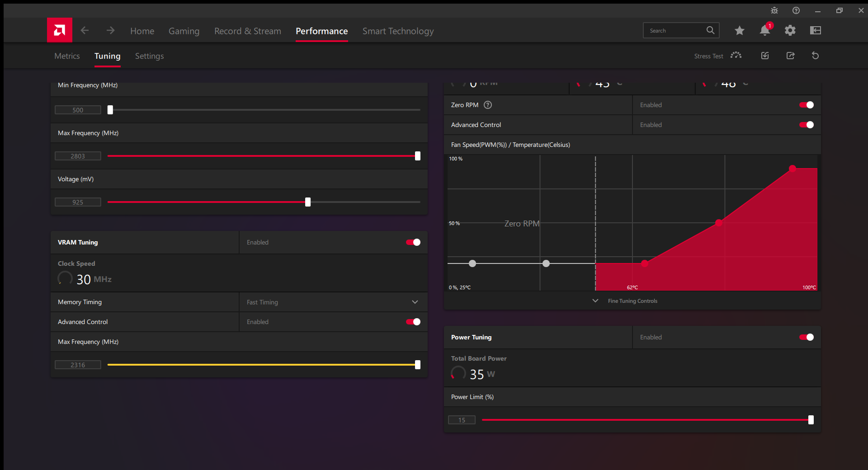
Task: Click the Power Limit value field 15
Action: [462, 420]
